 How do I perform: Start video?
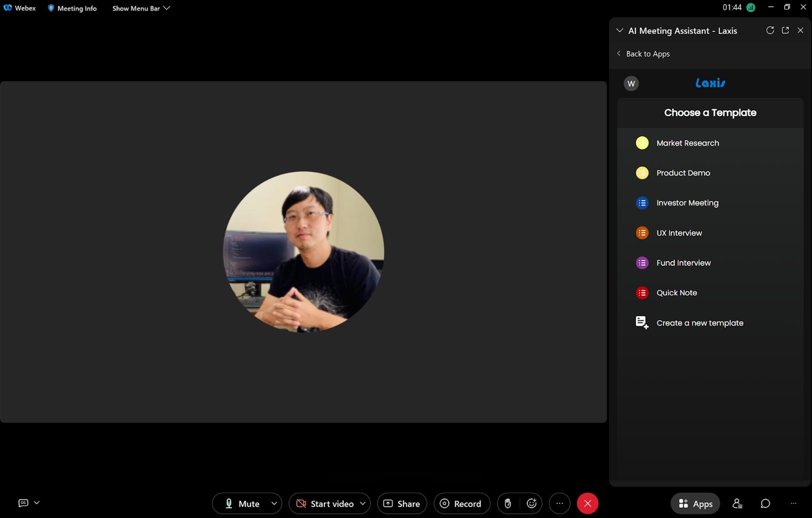point(325,503)
